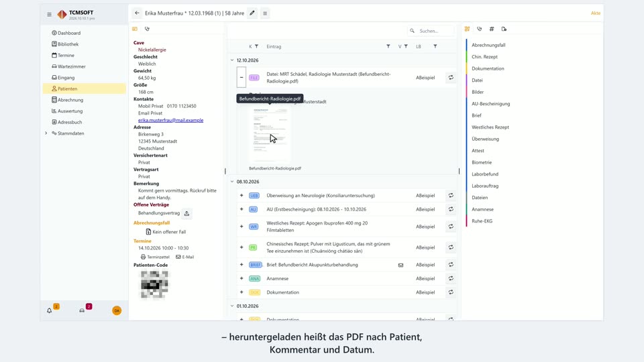Expand the AU Erstbescheinigung entry

[241, 209]
